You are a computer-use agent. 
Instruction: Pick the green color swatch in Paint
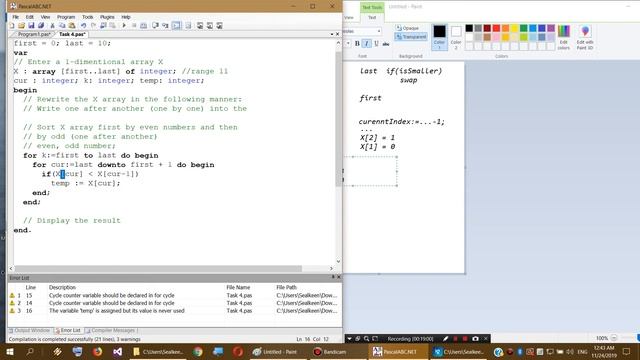[524, 28]
